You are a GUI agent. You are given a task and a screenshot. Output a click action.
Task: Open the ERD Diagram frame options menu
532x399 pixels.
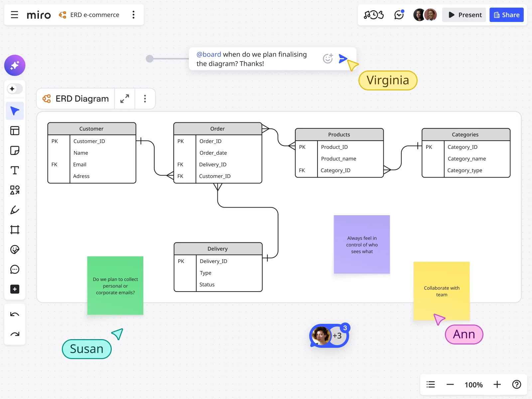pyautogui.click(x=145, y=98)
